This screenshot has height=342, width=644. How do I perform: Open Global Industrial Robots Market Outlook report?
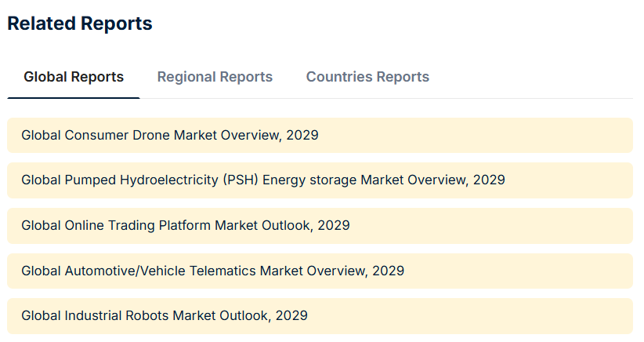164,316
